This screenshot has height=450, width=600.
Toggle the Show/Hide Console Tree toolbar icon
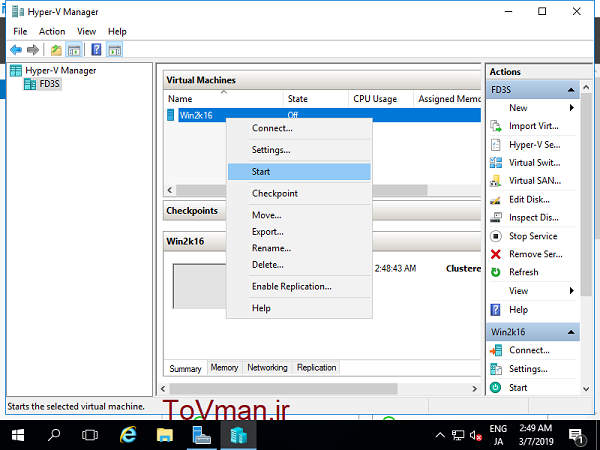pos(74,50)
